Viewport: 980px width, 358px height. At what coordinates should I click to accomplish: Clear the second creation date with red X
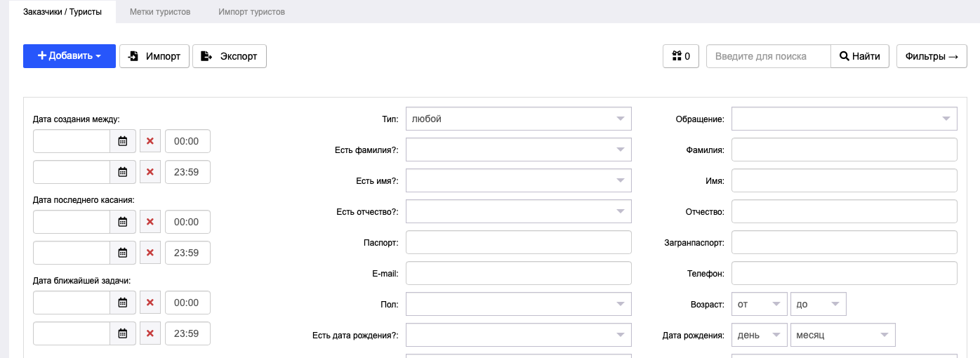[x=150, y=172]
